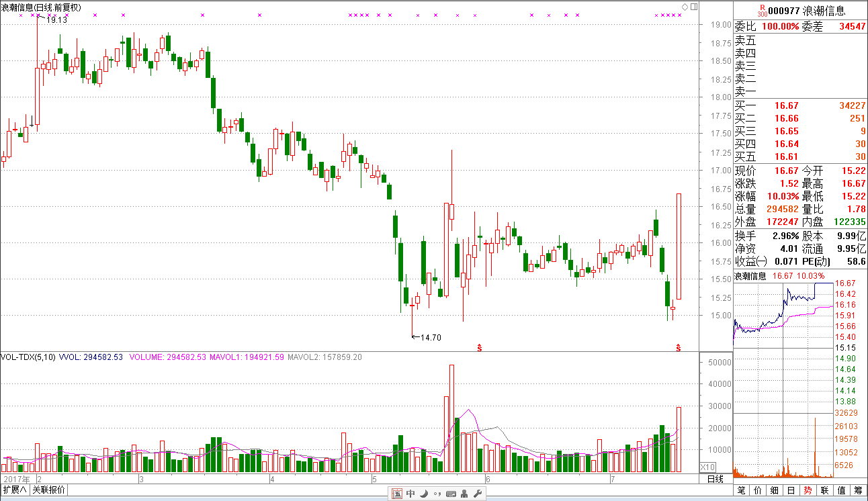This screenshot has height=501, width=868.
Task: Click the 买一 volume 34227
Action: (x=852, y=105)
